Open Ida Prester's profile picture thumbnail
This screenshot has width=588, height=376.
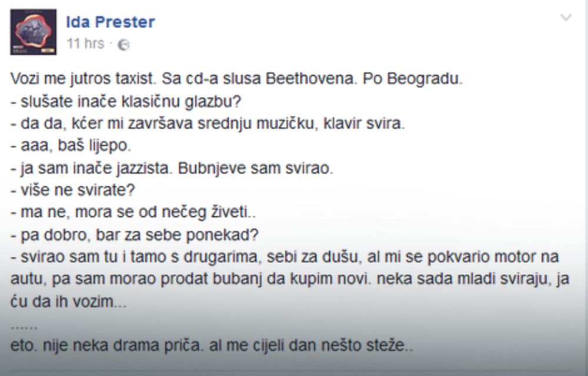point(34,32)
